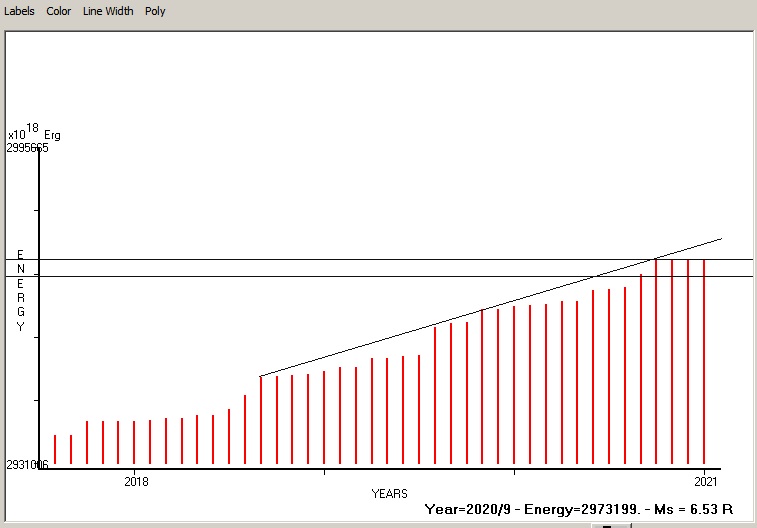Click the leftmost red bar in chart
The width and height of the screenshot is (757, 528).
[x=55, y=450]
